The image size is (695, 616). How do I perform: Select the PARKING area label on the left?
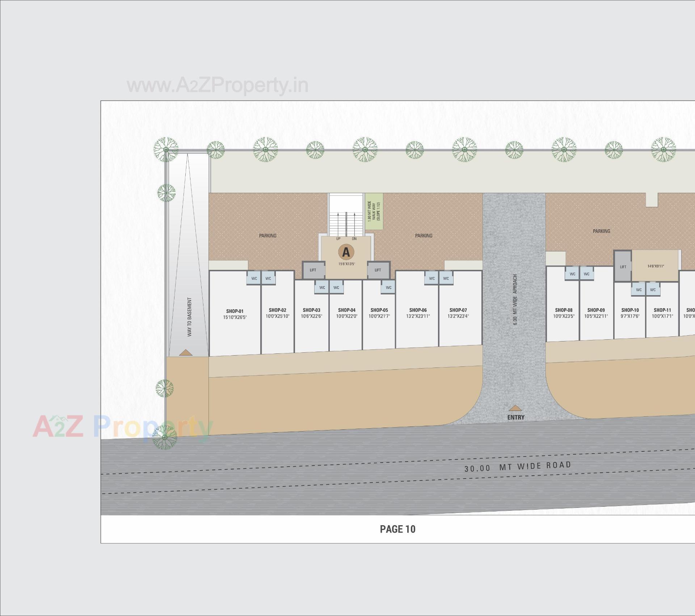[268, 235]
